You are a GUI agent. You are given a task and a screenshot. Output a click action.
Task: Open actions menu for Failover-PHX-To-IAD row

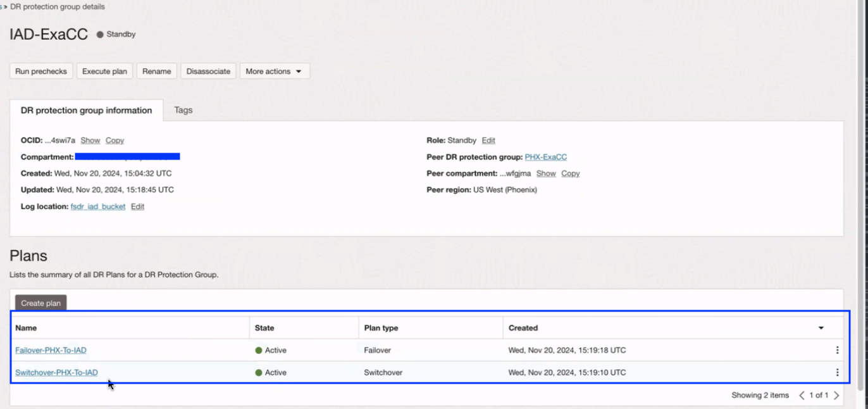tap(837, 350)
